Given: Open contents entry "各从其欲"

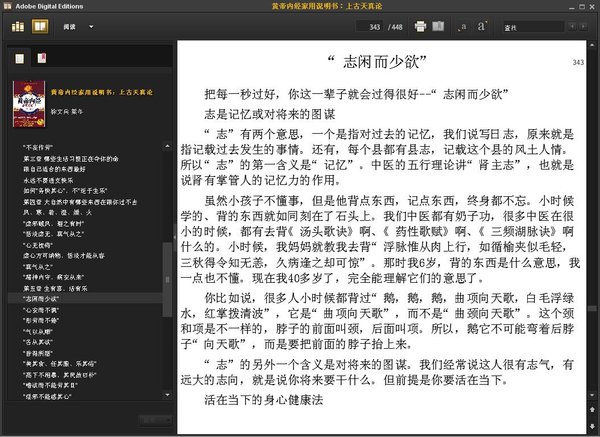Looking at the screenshot, I should tap(38, 342).
